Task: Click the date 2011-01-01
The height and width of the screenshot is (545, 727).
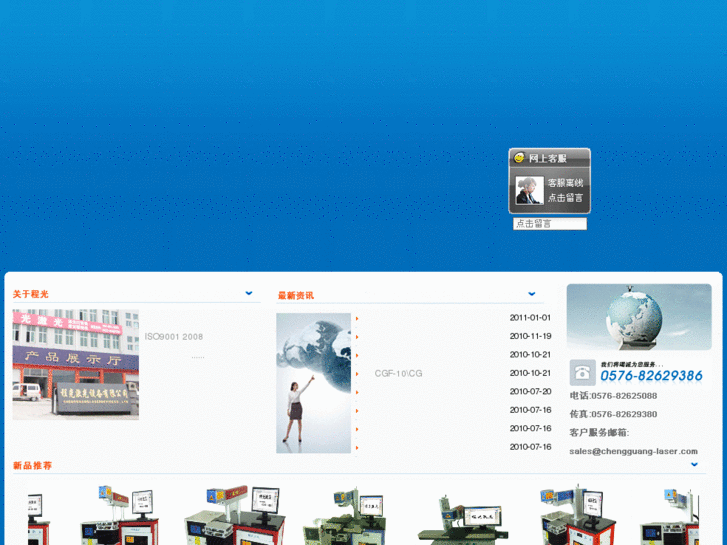Action: [530, 318]
